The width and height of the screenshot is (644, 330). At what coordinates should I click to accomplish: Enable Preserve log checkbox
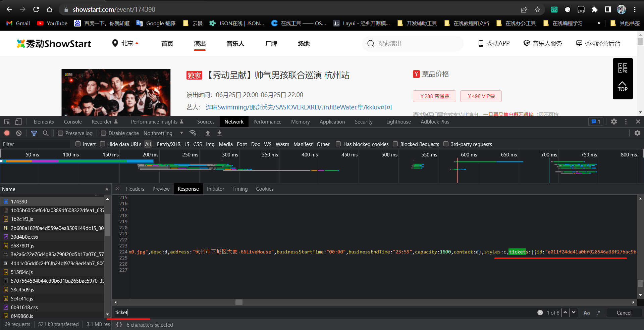click(x=60, y=133)
